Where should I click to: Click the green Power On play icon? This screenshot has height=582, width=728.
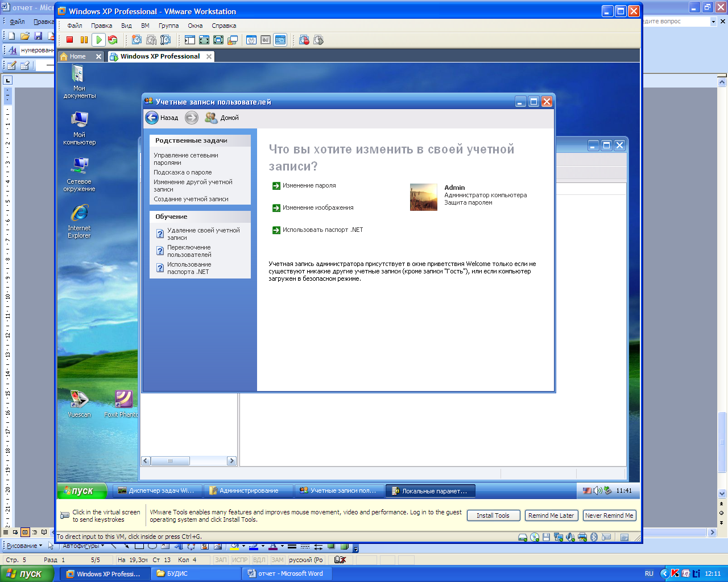tap(99, 40)
